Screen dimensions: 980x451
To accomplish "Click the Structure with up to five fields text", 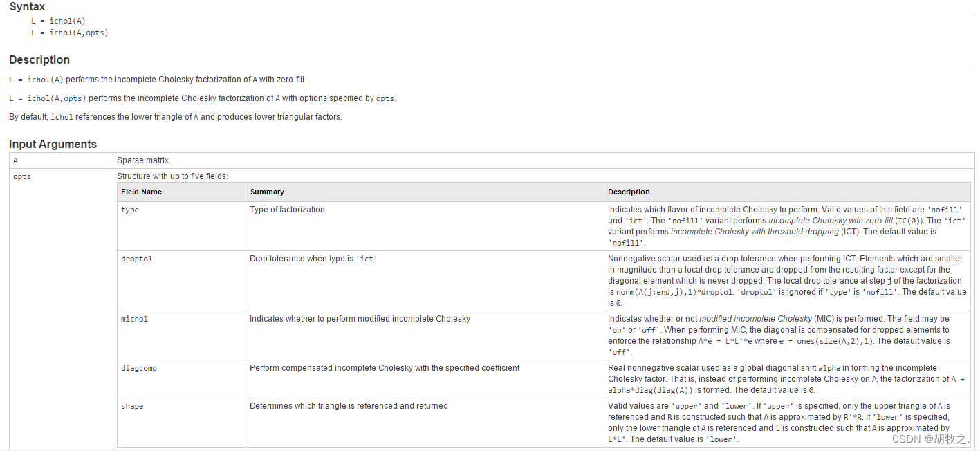I will pyautogui.click(x=172, y=176).
